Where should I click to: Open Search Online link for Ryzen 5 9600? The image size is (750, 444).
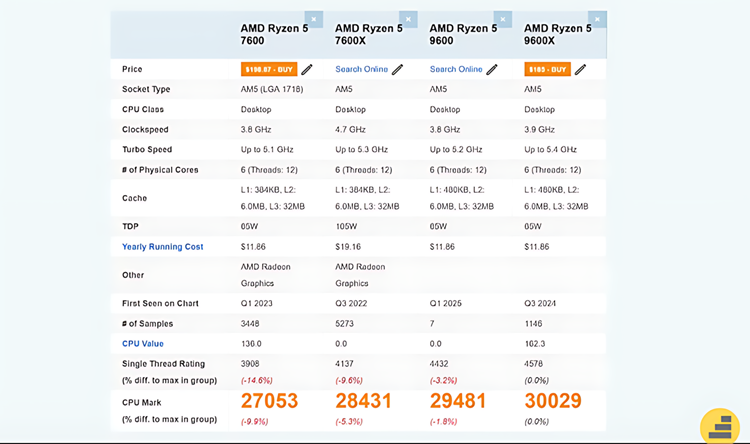pos(456,69)
